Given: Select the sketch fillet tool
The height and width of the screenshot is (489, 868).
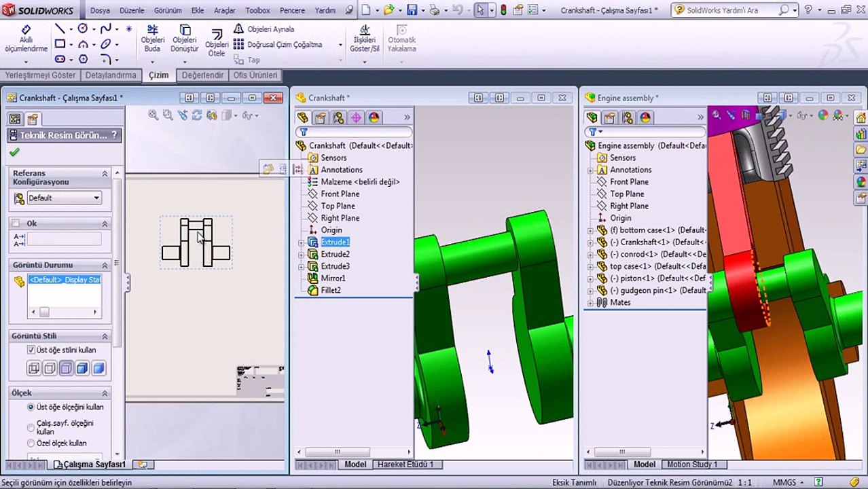Looking at the screenshot, I should 105,59.
